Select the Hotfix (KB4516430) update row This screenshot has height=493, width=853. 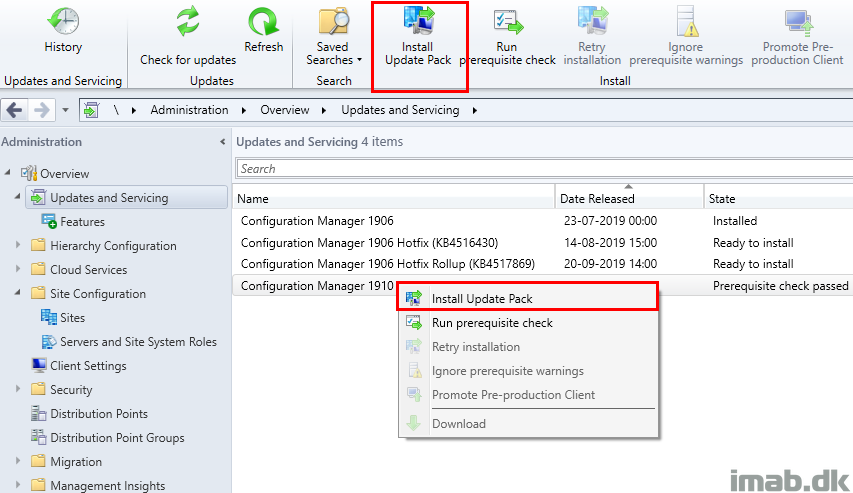point(543,243)
